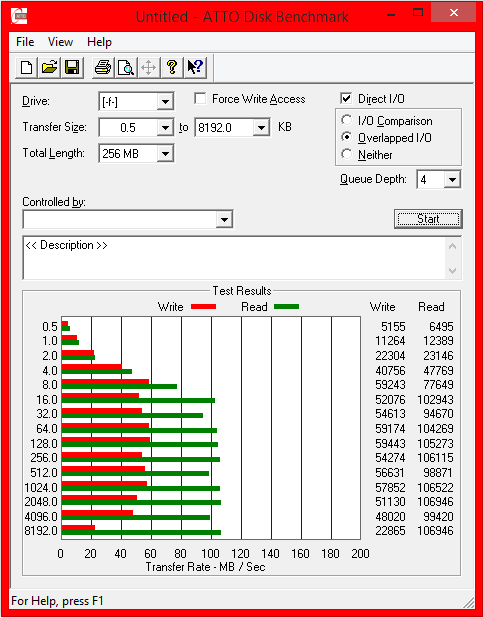Click inside the Description text field

coord(235,258)
